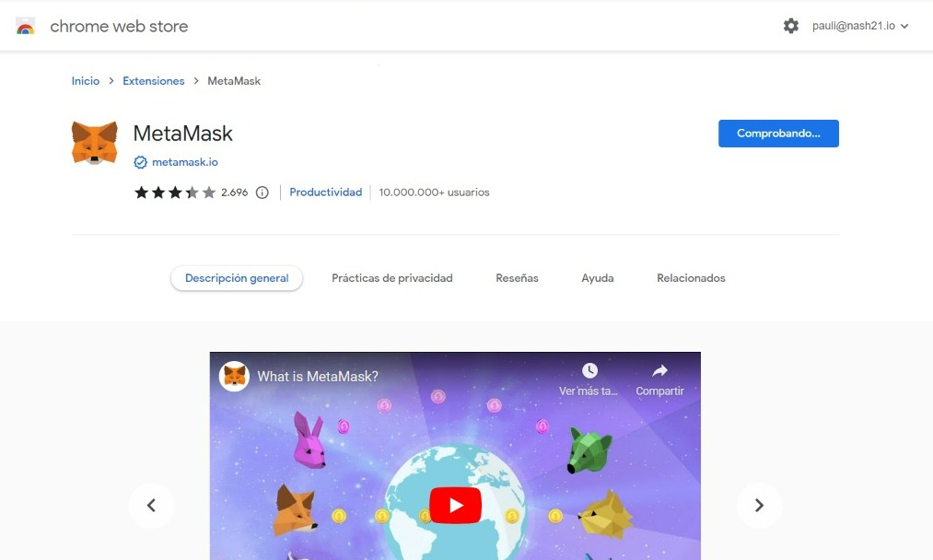933x560 pixels.
Task: Open the metamask.io publisher link
Action: pos(185,162)
